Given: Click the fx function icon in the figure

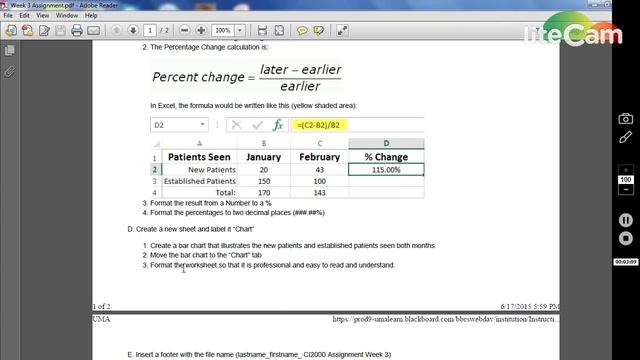Looking at the screenshot, I should 278,125.
